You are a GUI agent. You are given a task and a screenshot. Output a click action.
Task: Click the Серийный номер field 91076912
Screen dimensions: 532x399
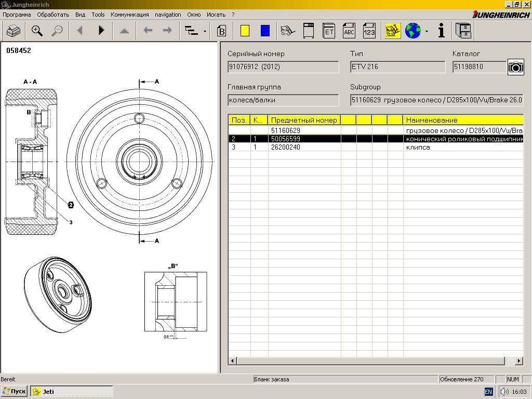click(x=283, y=67)
